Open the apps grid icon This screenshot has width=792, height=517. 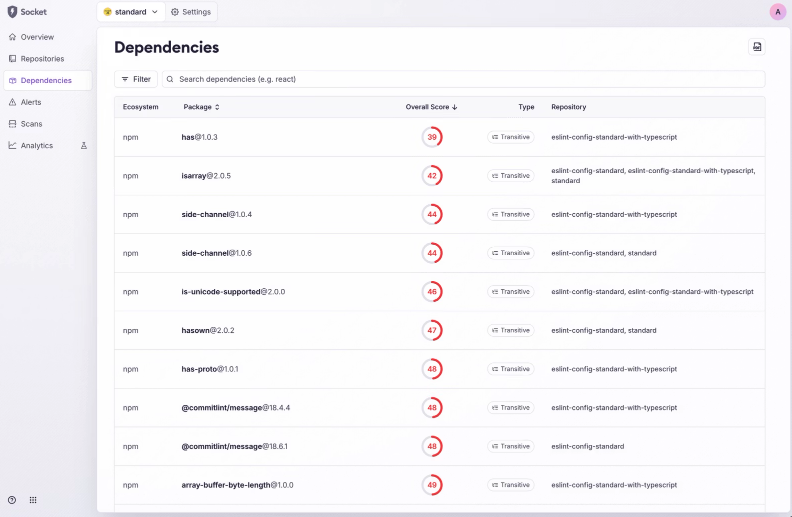tap(33, 500)
